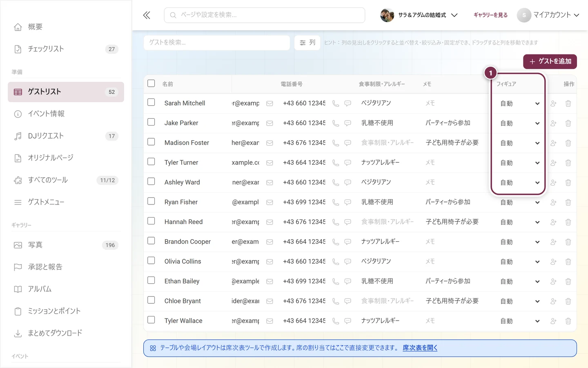Click email icon in Ryan Fisher row

pos(269,202)
